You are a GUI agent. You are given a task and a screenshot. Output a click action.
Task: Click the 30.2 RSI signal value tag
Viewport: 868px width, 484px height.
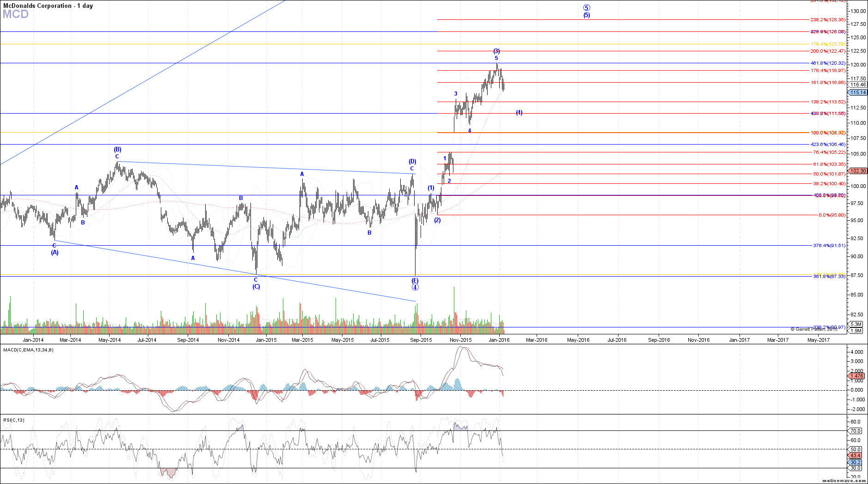tap(856, 462)
